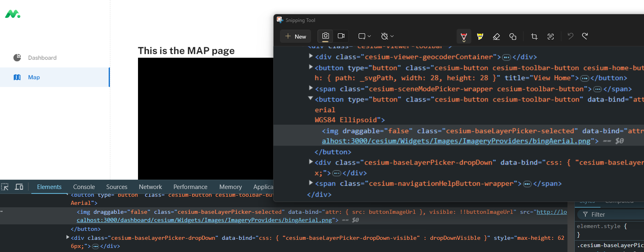Switch to the Elements tab

49,187
